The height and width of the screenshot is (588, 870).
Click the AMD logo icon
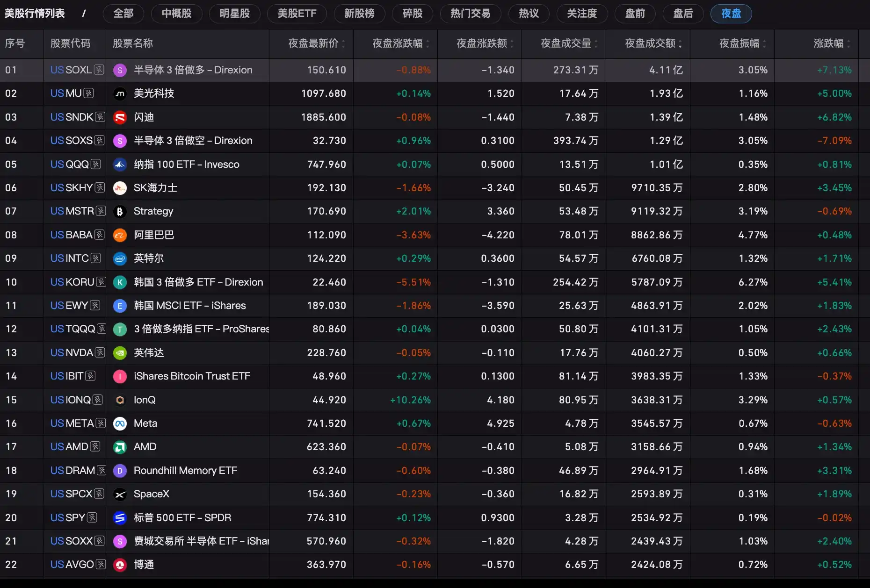tap(120, 447)
